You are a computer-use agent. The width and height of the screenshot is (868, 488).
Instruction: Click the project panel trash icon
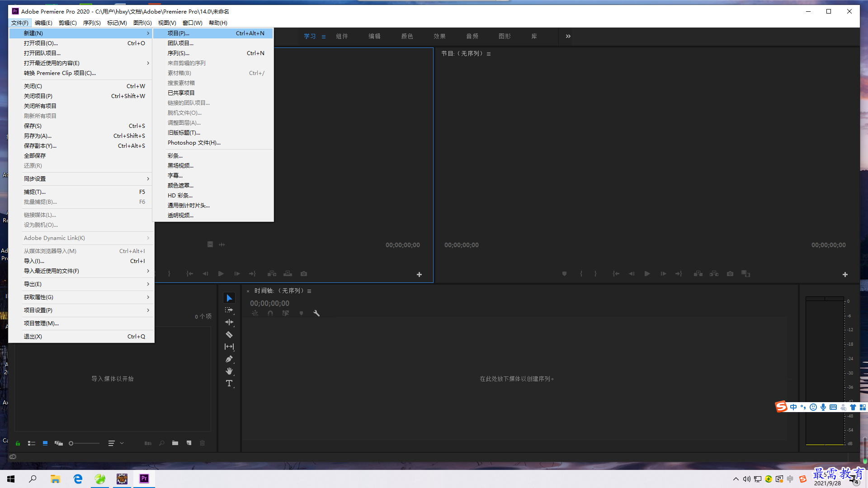tap(203, 443)
